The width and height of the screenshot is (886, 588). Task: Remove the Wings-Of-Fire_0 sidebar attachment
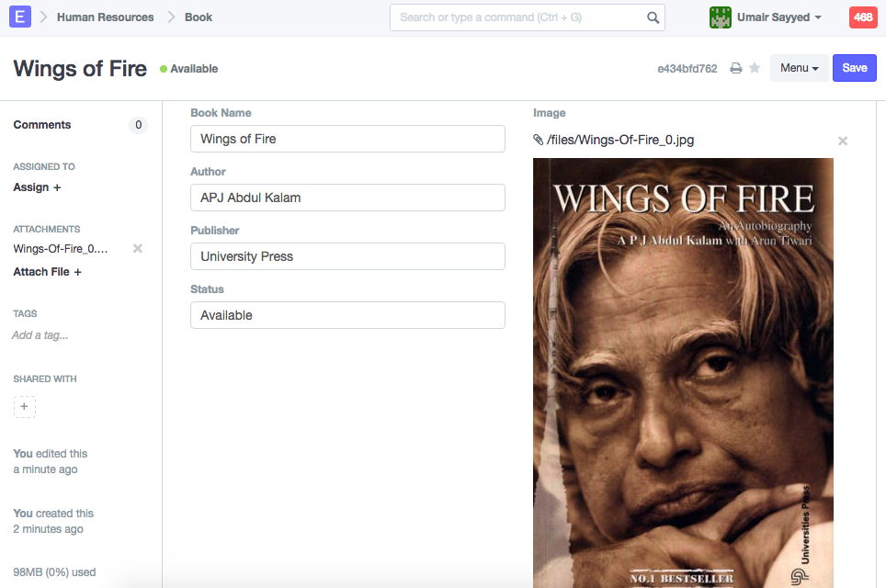137,249
